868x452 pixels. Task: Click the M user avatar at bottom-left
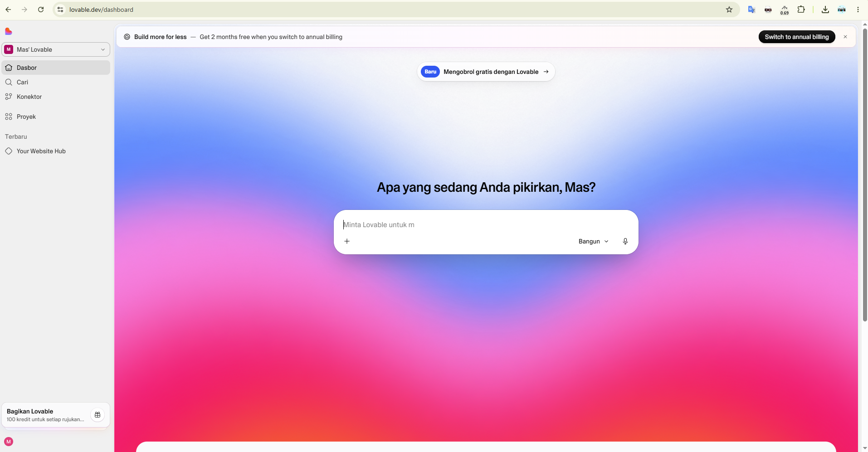(9, 442)
